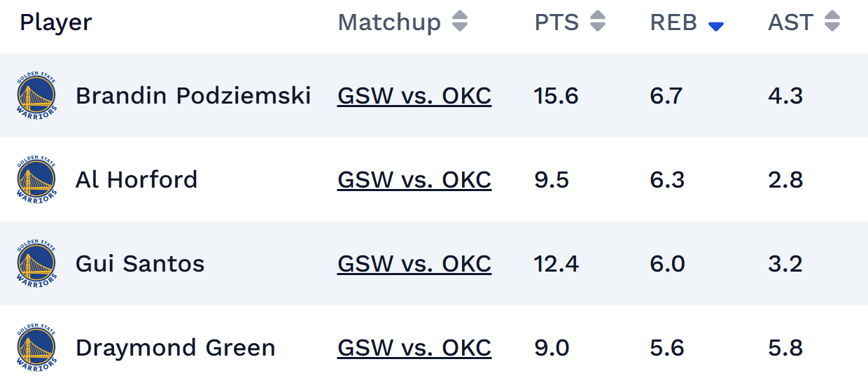
Task: Select the Draymond Green player name
Action: 175,348
